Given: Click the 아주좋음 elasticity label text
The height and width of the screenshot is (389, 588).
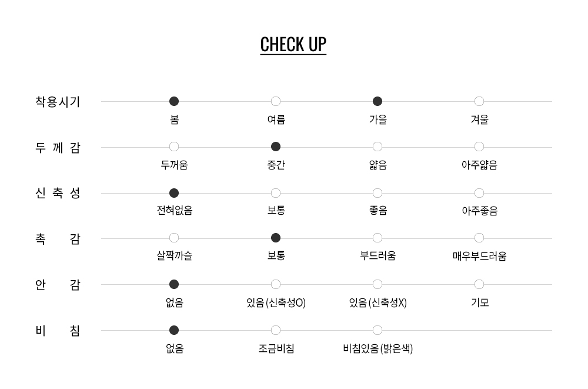Looking at the screenshot, I should 479,211.
